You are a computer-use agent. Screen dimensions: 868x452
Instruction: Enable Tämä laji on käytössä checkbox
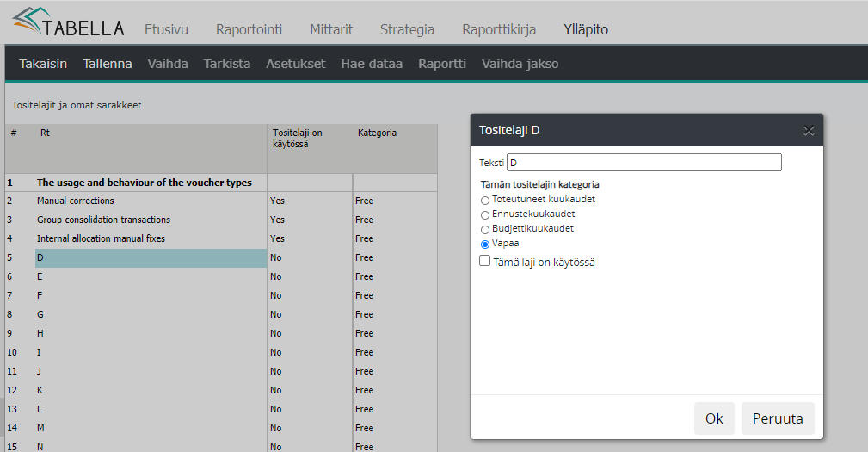coord(485,261)
